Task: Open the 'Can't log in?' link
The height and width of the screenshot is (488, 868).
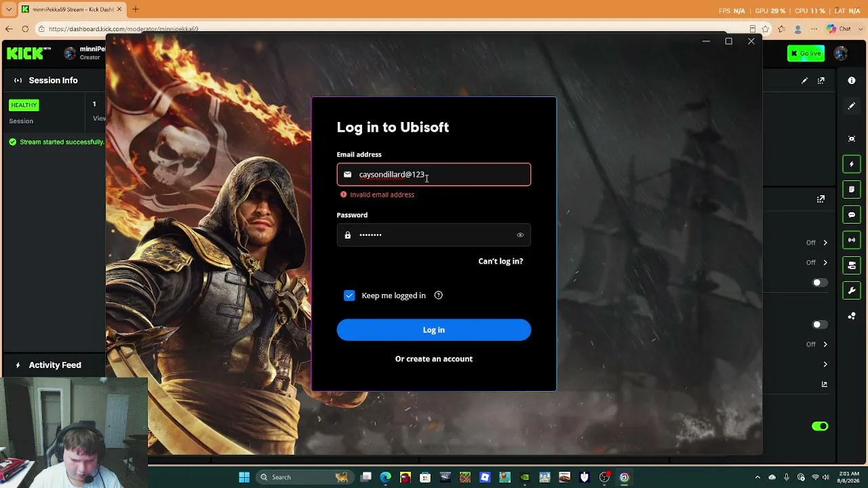Action: [x=500, y=261]
